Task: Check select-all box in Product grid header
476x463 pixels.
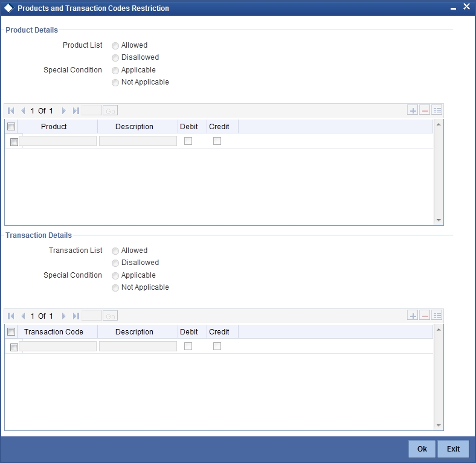Action: click(11, 126)
